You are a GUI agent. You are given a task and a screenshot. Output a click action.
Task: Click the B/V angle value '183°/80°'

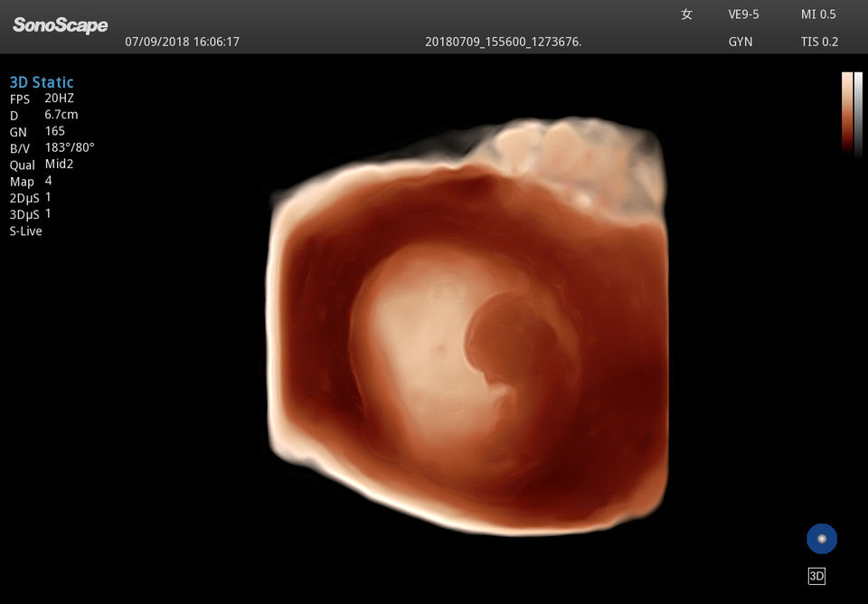70,147
